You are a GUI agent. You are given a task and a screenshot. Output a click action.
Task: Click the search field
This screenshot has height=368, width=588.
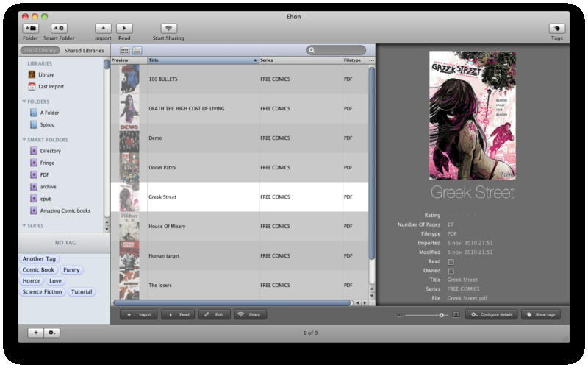tap(337, 50)
